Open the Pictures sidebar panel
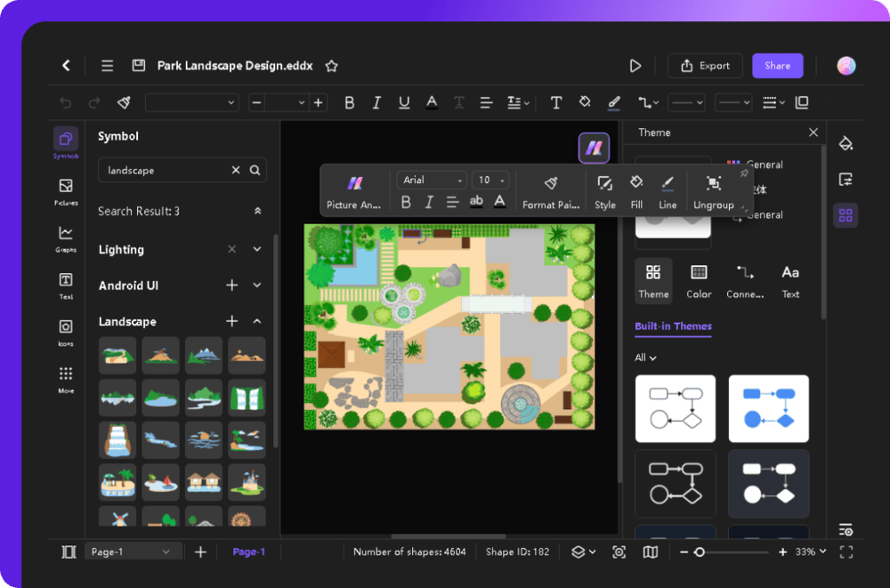The image size is (890, 588). [66, 191]
